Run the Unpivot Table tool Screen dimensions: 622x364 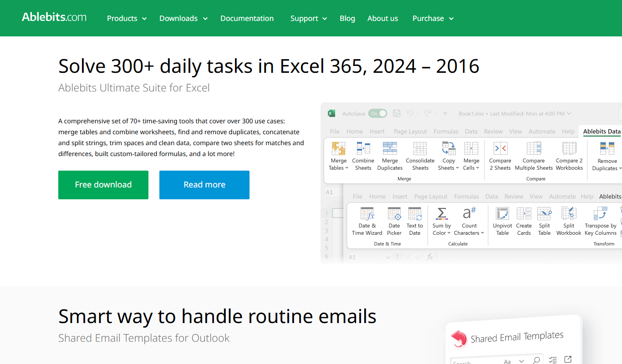(502, 214)
